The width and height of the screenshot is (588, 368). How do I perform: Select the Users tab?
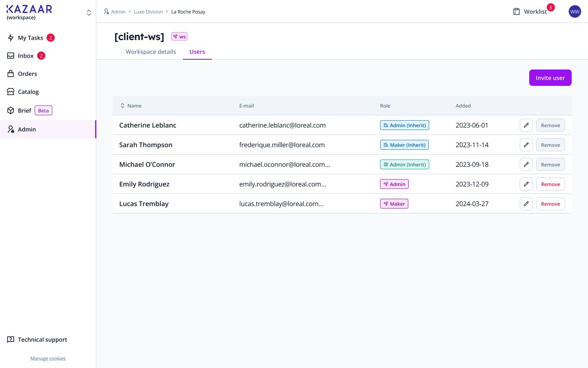[197, 52]
